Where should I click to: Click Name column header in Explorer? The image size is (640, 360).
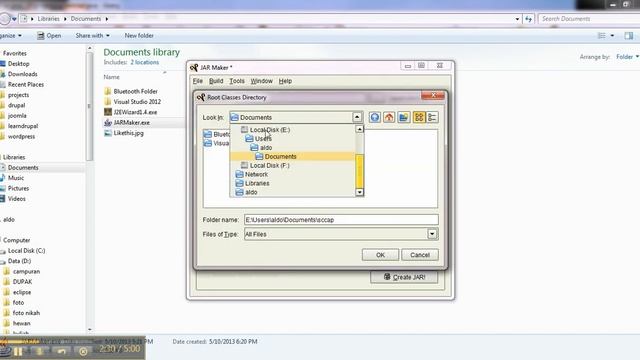tap(111, 77)
